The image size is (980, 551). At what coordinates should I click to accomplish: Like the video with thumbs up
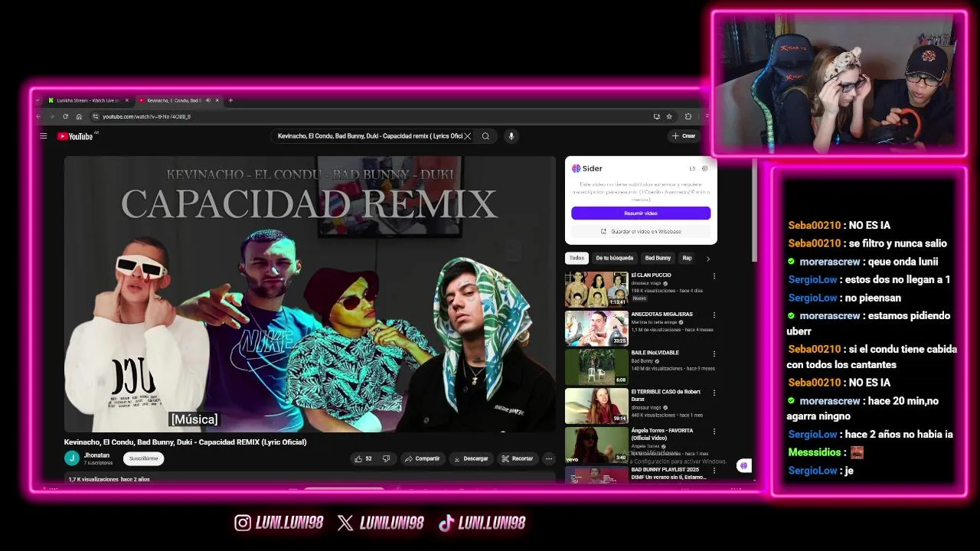[364, 458]
